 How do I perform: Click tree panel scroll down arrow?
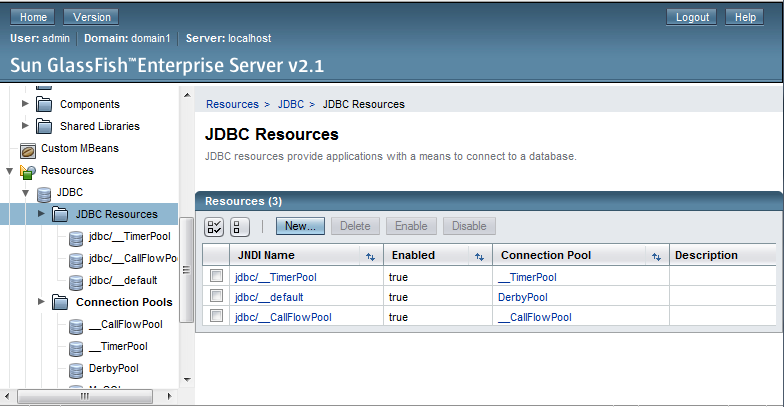click(x=186, y=380)
